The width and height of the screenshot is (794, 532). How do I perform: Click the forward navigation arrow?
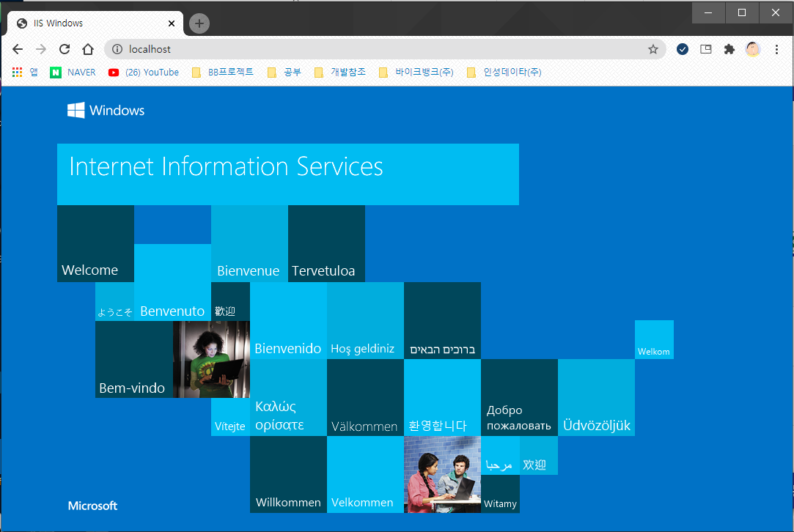(41, 49)
